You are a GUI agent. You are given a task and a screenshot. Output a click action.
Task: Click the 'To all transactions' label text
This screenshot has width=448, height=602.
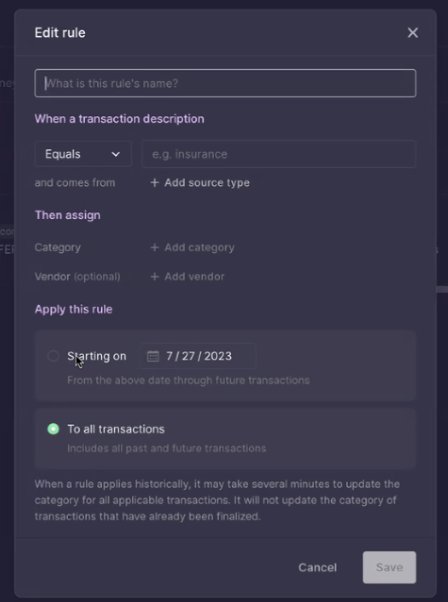click(116, 429)
